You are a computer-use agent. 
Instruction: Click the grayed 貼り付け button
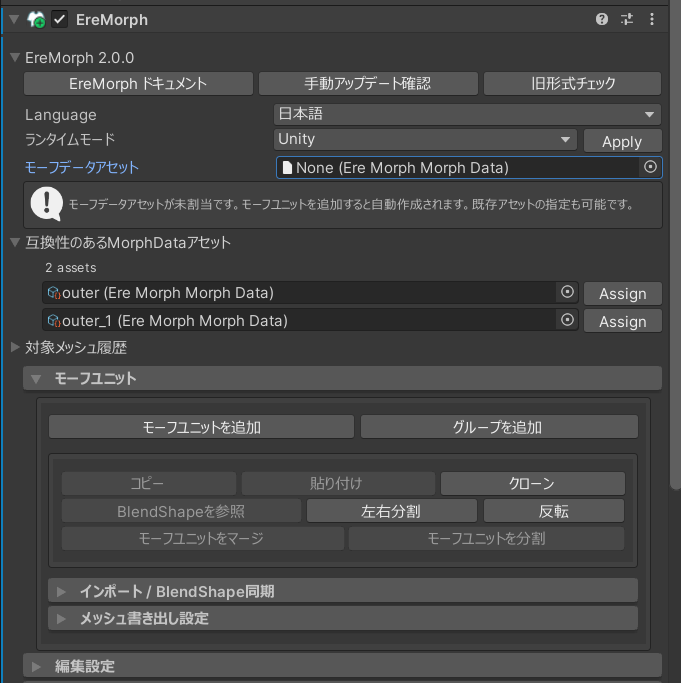coord(338,483)
